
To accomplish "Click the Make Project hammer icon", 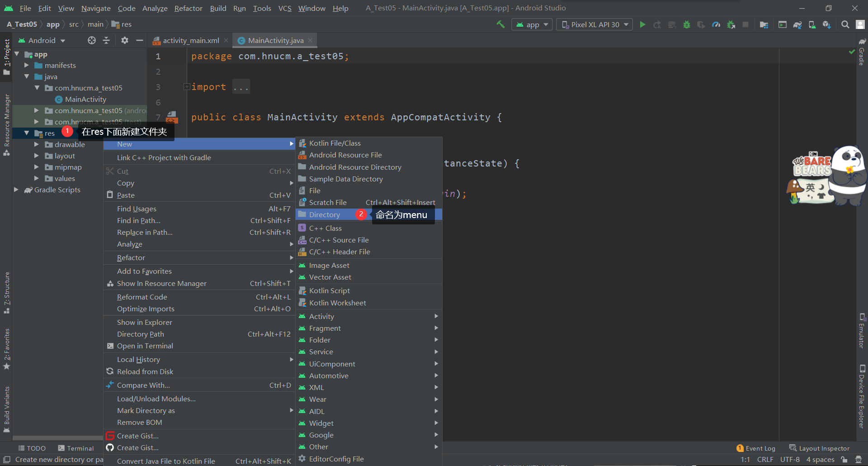I will coord(500,24).
